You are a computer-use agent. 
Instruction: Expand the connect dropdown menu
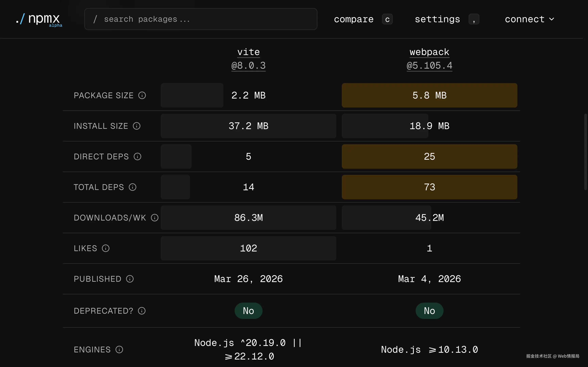(530, 19)
